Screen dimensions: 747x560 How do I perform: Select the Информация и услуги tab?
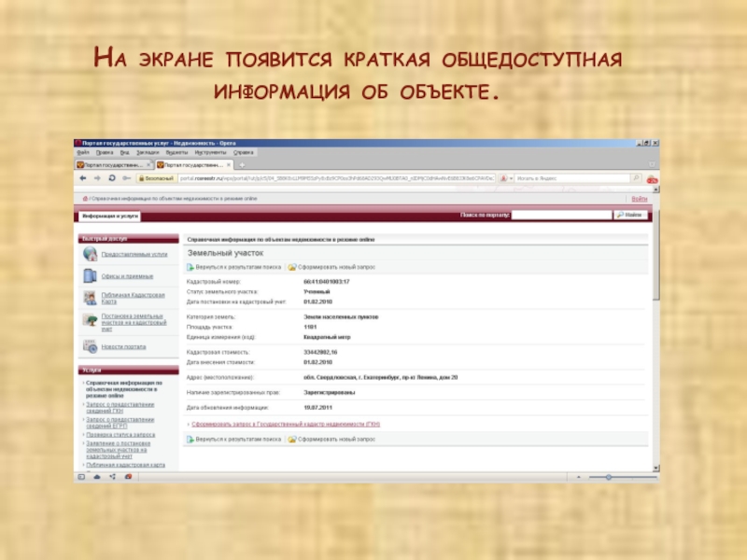coord(109,217)
